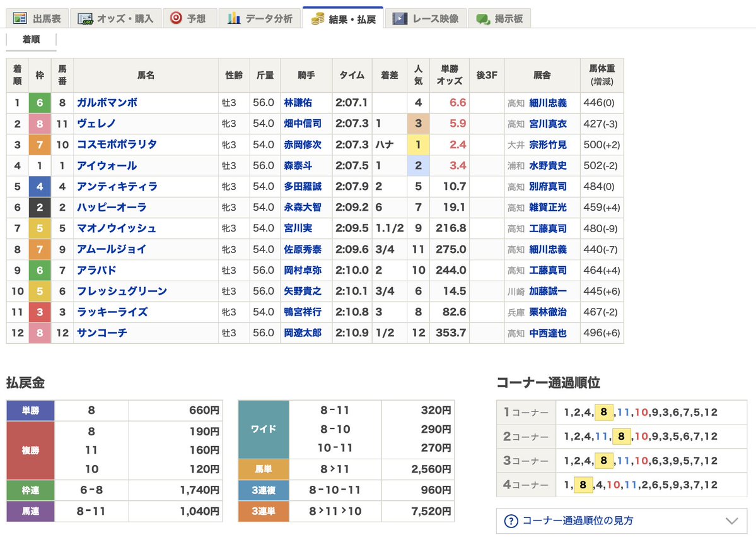
Task: Open horse ガルボマンボ link
Action: pos(107,103)
